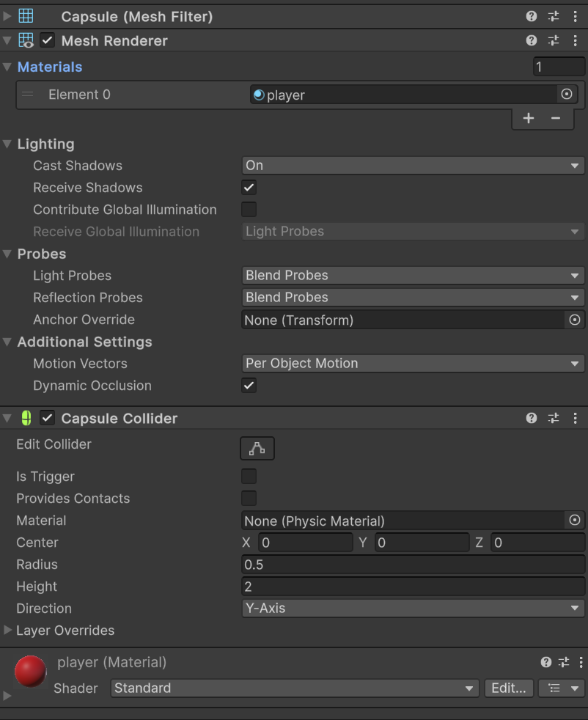Open Capsule Mesh Filter kebab menu
The height and width of the screenshot is (720, 588).
575,17
